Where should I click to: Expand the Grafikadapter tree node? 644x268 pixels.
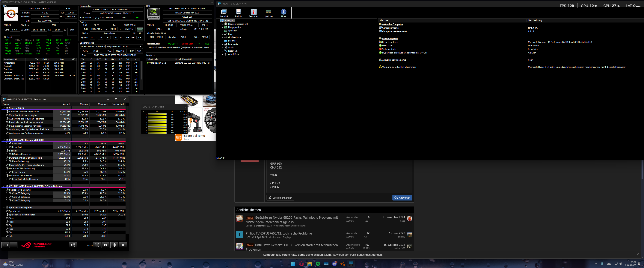pyautogui.click(x=222, y=37)
